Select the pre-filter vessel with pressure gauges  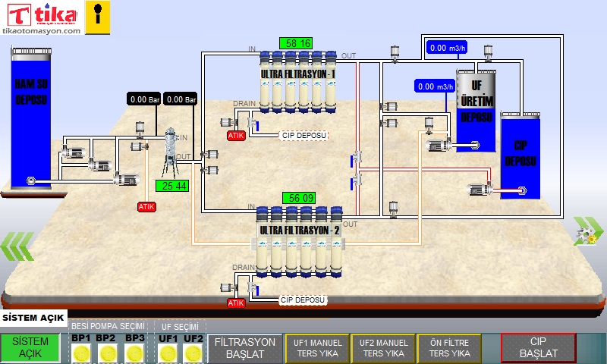tap(171, 152)
